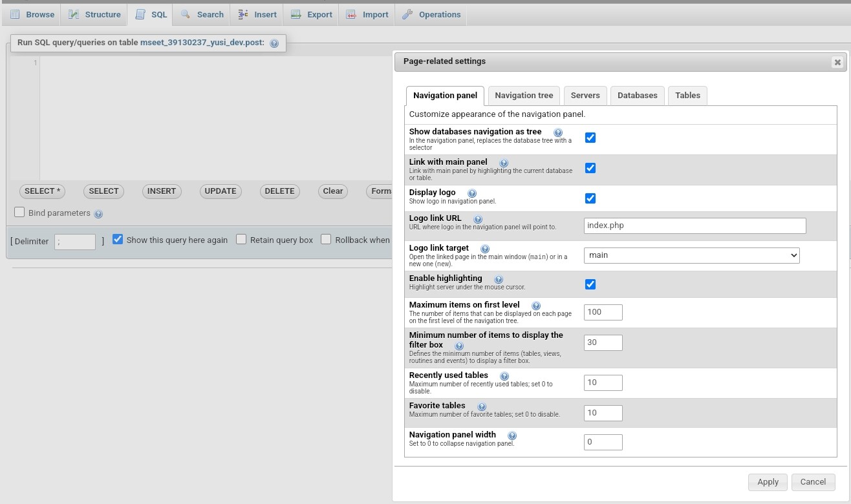Switch to the Structure tab
Screen dimensions: 851x504
coord(95,14)
